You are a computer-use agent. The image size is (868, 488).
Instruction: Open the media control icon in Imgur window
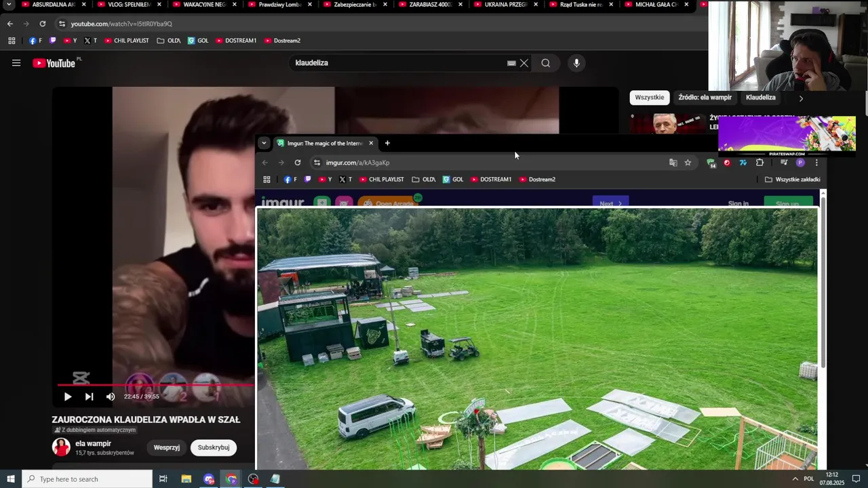coord(784,163)
